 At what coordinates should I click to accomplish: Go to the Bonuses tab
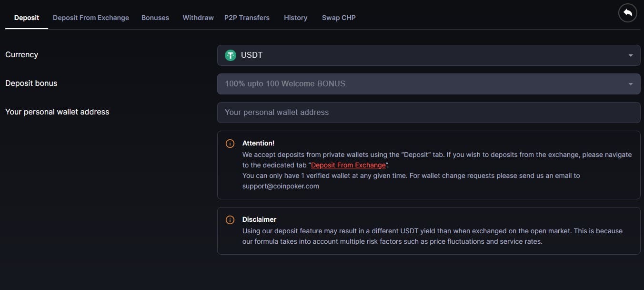tap(155, 18)
